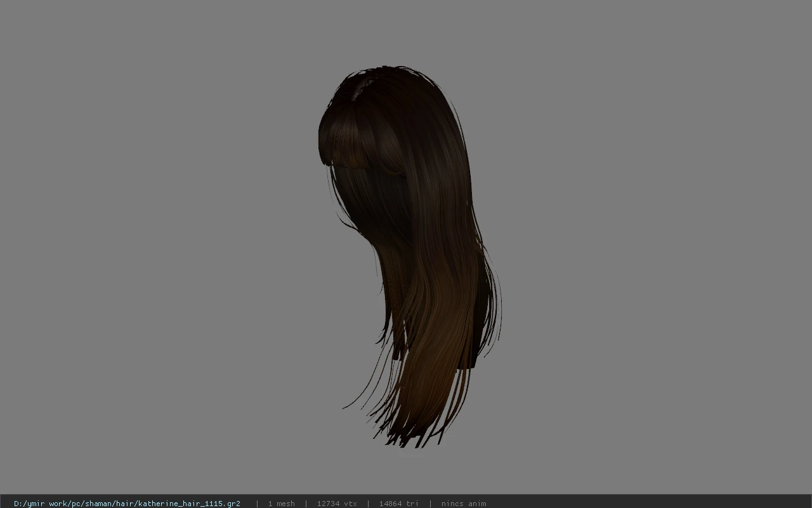Click the katherine_hair_1115.gr2 file path
Viewport: 812px width, 508px height.
pos(127,504)
